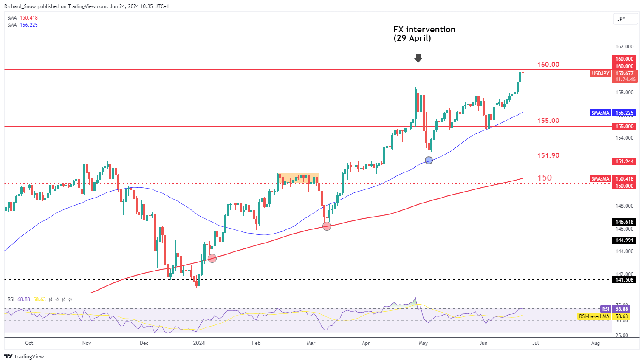Select the SMA 156.225 legend entry
The width and height of the screenshot is (644, 364).
[x=23, y=25]
